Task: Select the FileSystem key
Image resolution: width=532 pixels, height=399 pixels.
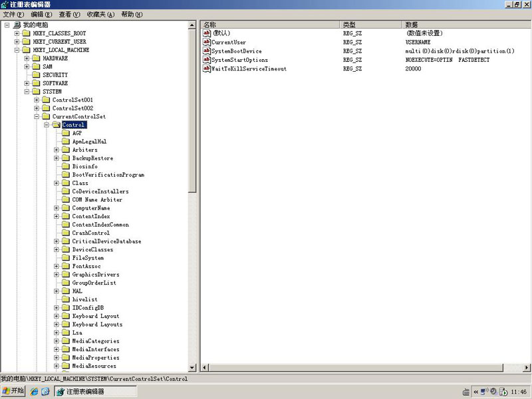Action: (88, 258)
